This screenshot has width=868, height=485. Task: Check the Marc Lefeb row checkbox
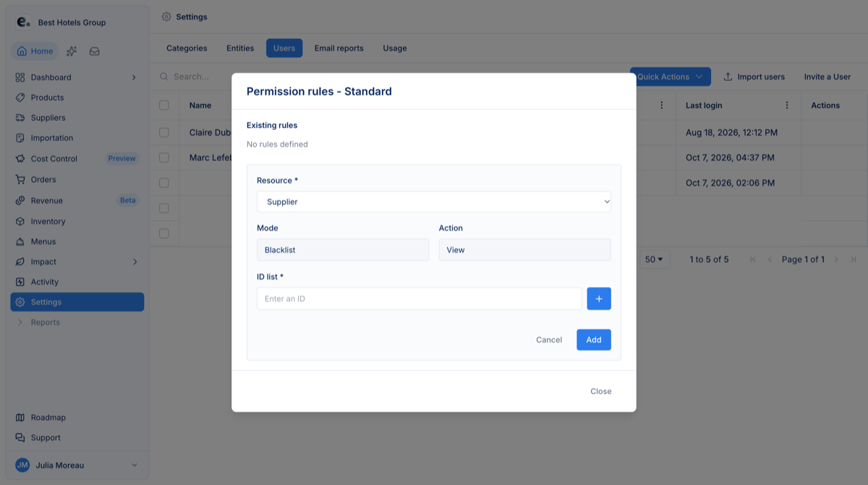(x=164, y=158)
